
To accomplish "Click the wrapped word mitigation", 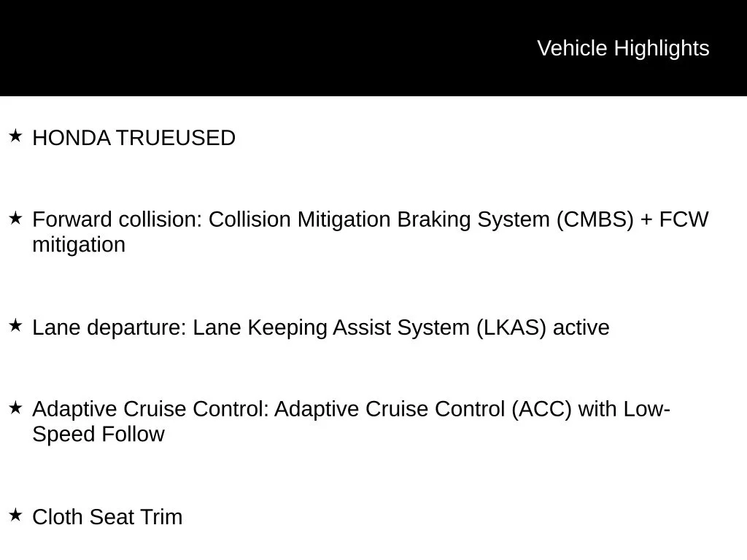I will [79, 245].
